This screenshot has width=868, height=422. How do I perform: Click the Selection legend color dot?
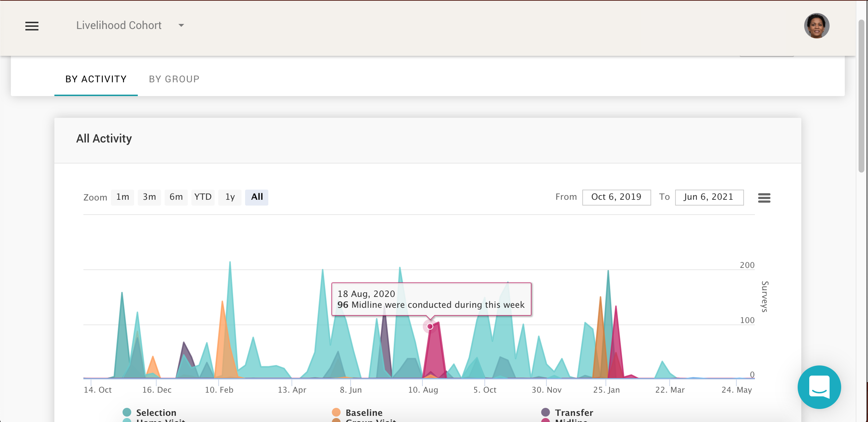coord(127,412)
